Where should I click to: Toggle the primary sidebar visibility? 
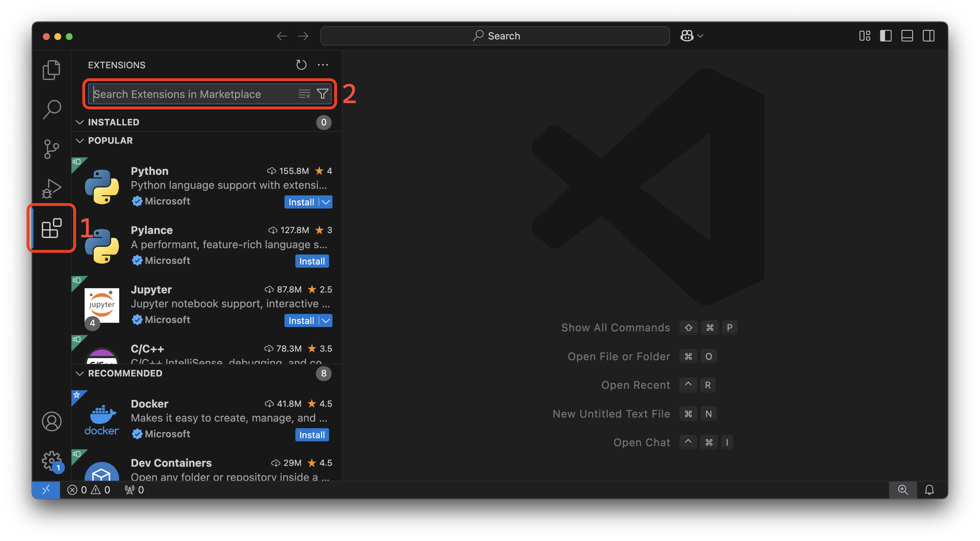886,36
